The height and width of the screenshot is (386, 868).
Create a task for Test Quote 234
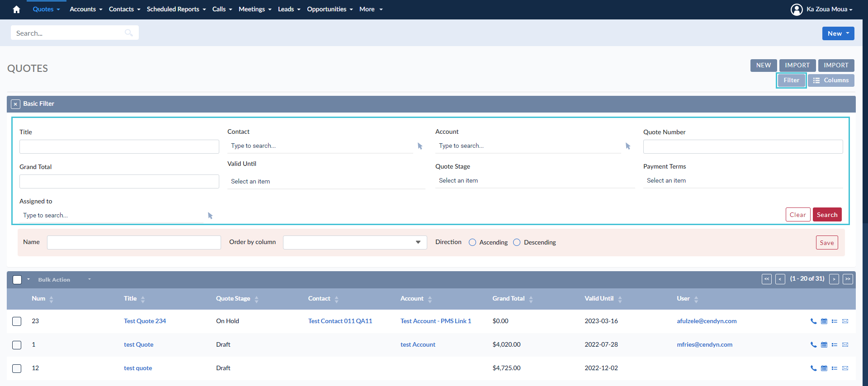pos(835,321)
